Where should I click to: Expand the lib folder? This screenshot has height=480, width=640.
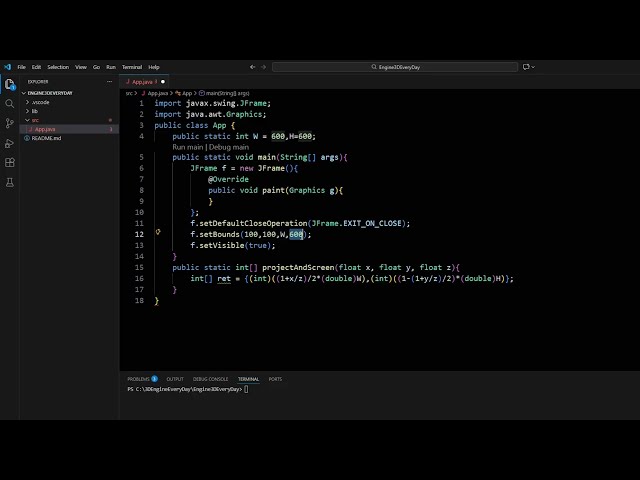click(69, 111)
